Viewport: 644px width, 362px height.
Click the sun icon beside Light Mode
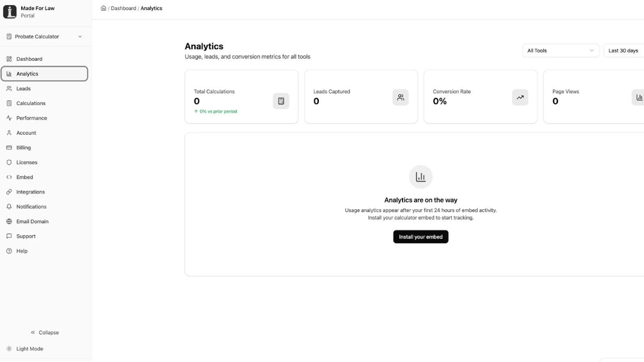click(9, 349)
